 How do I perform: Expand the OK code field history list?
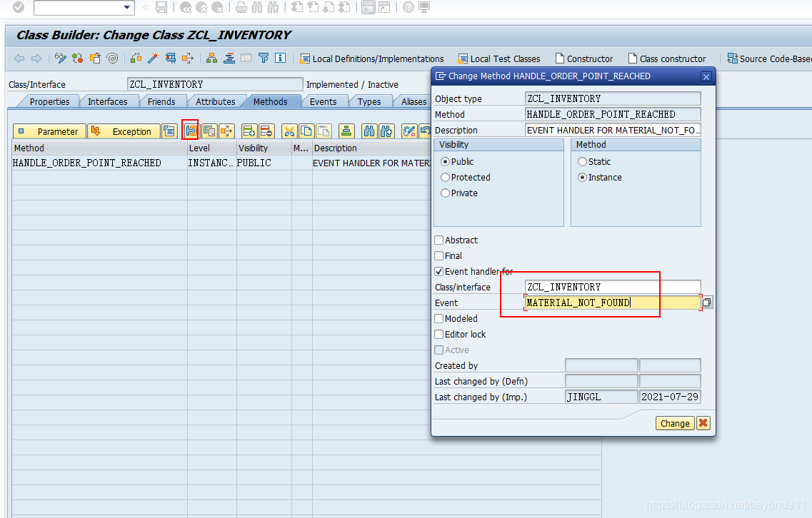pos(127,8)
